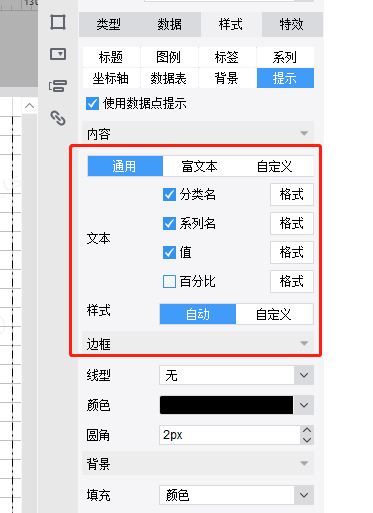Image resolution: width=373 pixels, height=513 pixels.
Task: Open 格式 for 系列名
Action: (292, 223)
